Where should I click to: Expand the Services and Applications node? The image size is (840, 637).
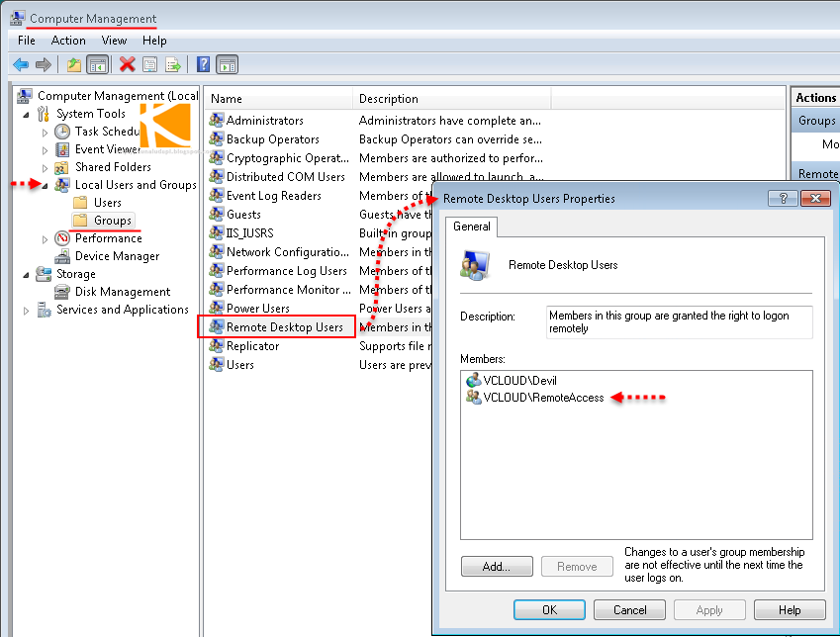(27, 309)
